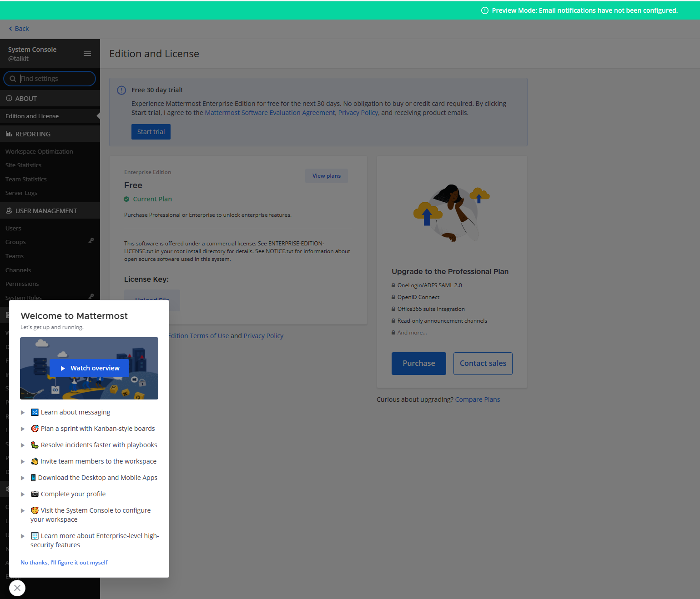Click the search magnifier icon in Find settings
This screenshot has width=700, height=599.
coord(13,79)
